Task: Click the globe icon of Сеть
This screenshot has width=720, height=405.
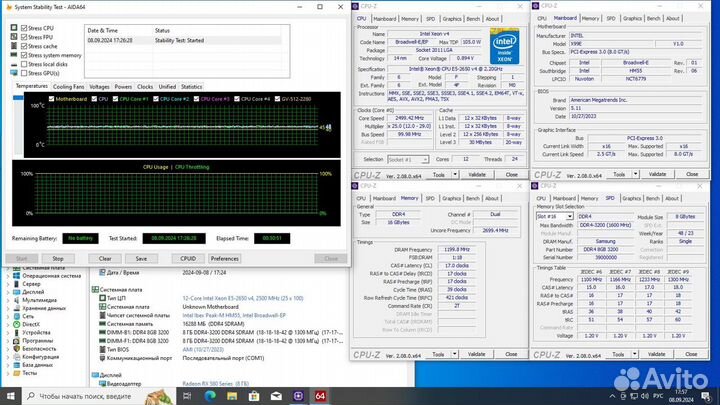Action: pyautogui.click(x=17, y=316)
